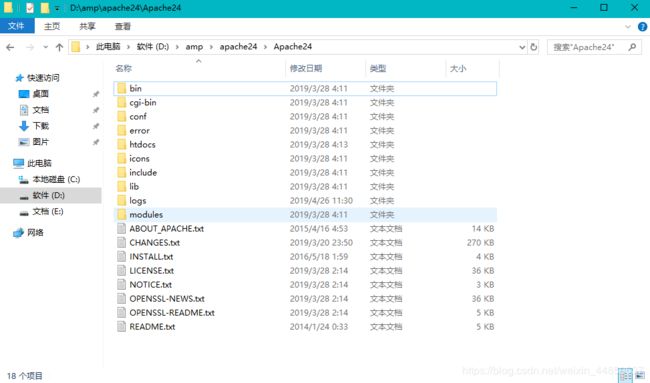Click the 此电脑 breadcrumb segment
650x383 pixels.
[x=108, y=46]
